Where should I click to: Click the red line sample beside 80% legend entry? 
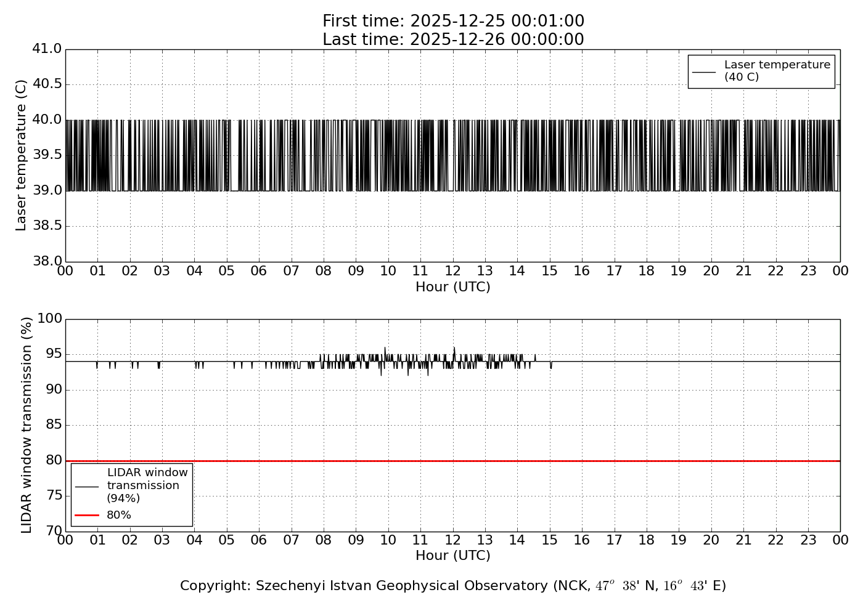coord(87,515)
